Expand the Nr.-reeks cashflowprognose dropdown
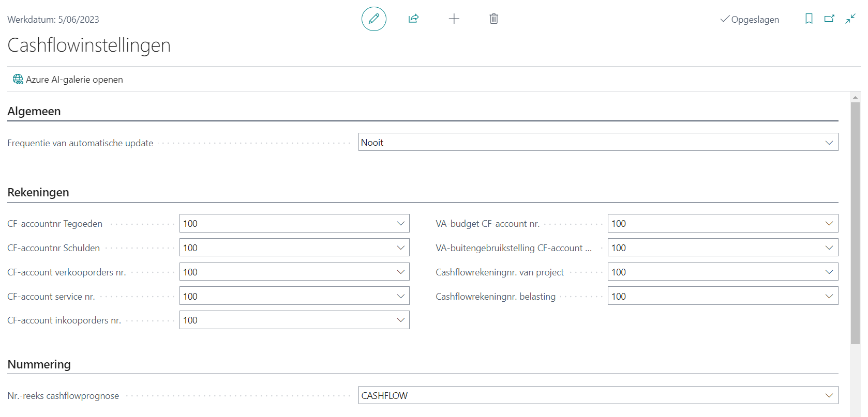The width and height of the screenshot is (868, 417). [x=829, y=396]
